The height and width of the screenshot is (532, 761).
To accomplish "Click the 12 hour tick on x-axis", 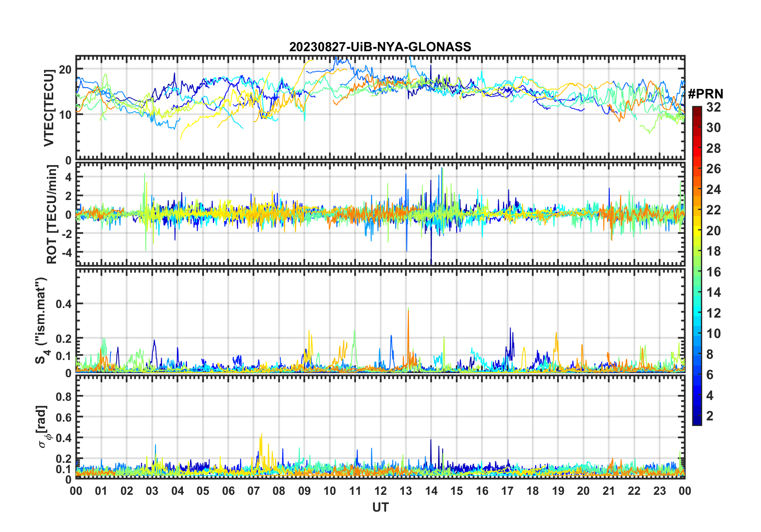I will (x=380, y=491).
